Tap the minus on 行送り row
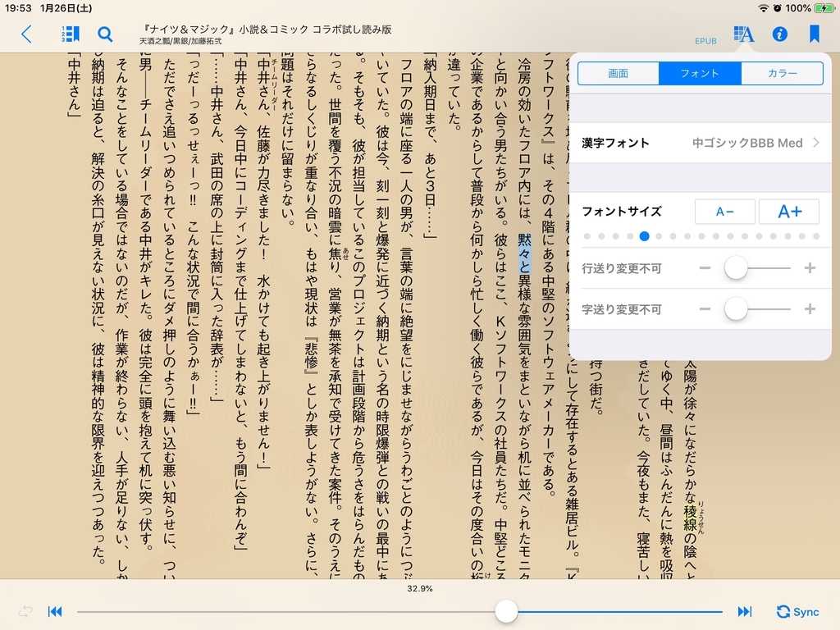The width and height of the screenshot is (840, 630). [x=705, y=268]
